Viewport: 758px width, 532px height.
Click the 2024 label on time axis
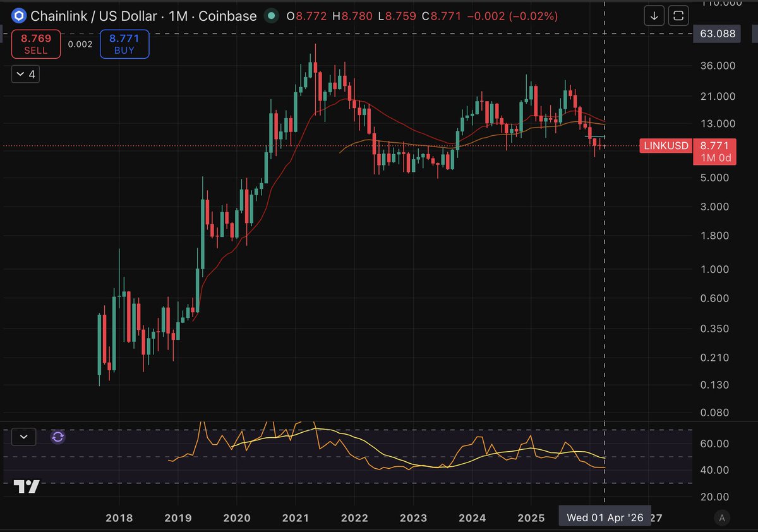[x=472, y=518]
